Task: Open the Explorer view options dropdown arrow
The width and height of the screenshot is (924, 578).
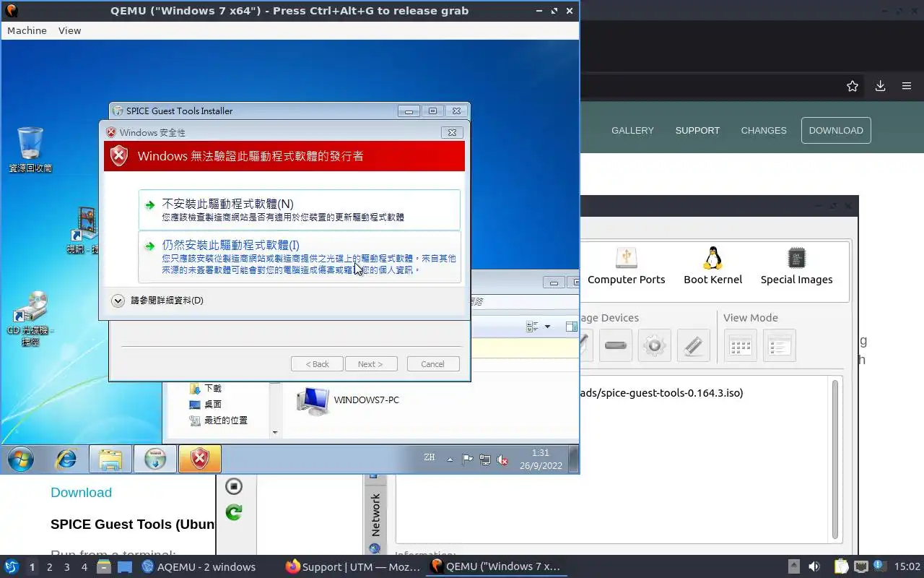Action: pos(547,327)
